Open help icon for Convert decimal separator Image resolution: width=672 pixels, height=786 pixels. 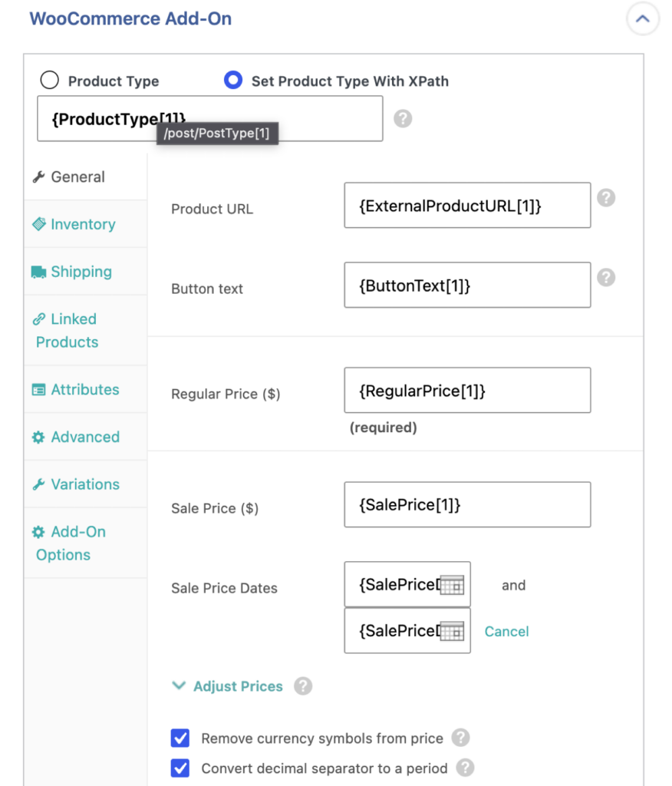465,768
